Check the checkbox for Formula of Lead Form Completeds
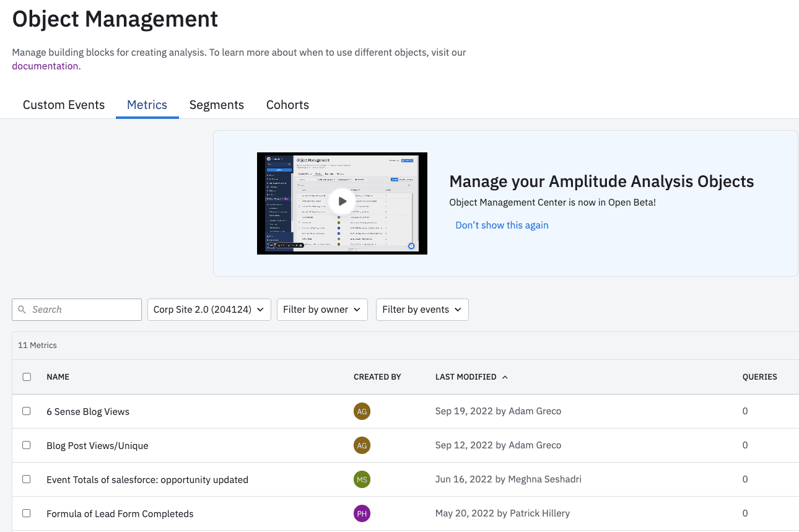The image size is (799, 532). 27,513
